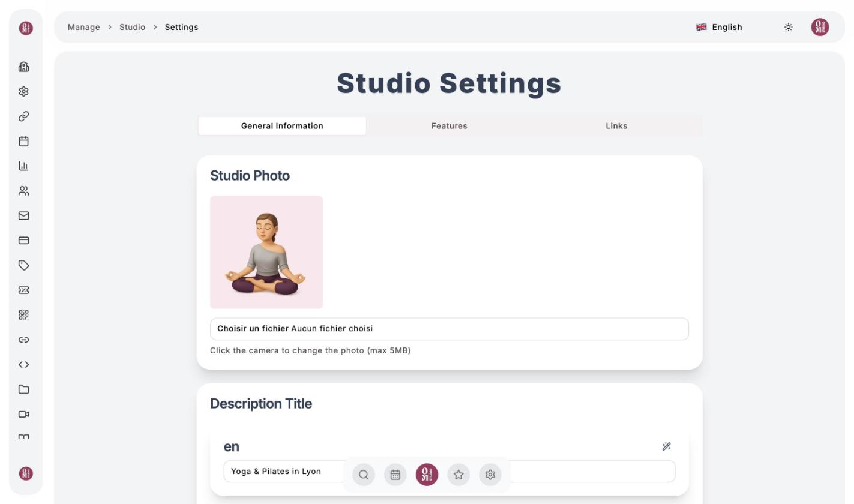This screenshot has height=504, width=854.
Task: Click the search icon in floating dock
Action: click(364, 475)
